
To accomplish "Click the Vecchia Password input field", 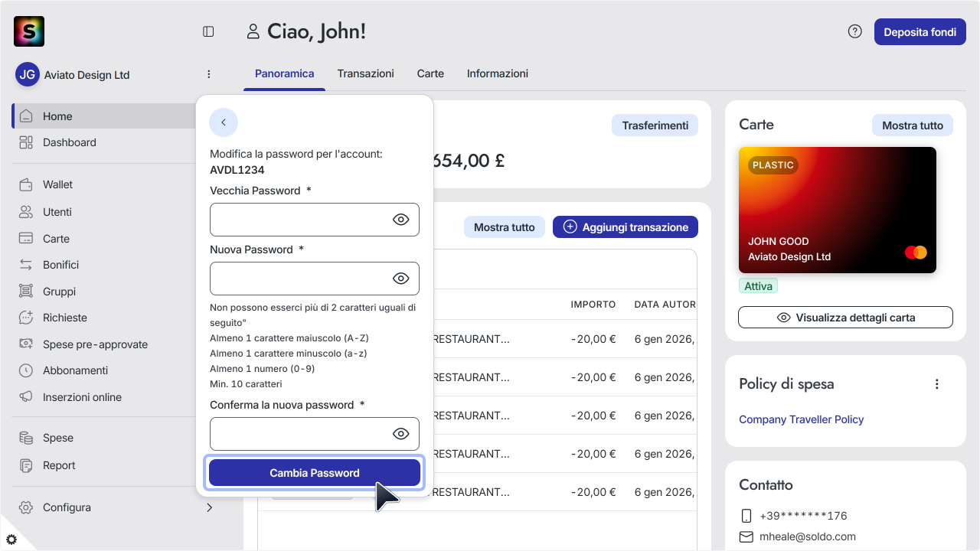I will click(315, 220).
